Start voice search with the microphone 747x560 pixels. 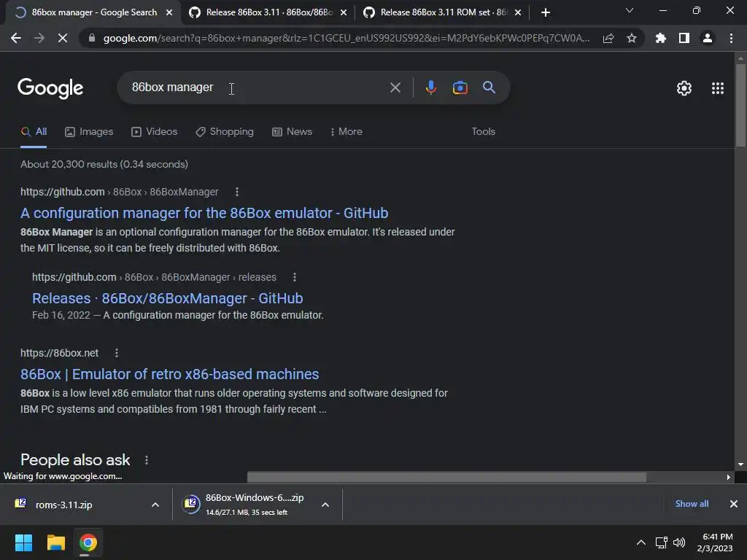click(x=431, y=87)
